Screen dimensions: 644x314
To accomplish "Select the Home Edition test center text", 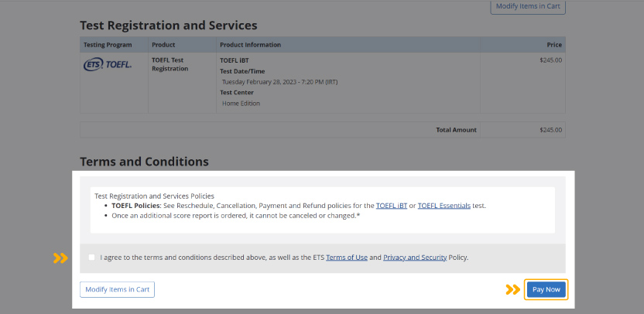I will [241, 104].
